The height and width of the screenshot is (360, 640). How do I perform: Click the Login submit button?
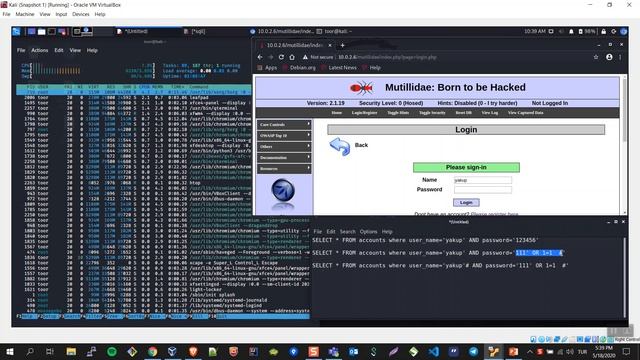pyautogui.click(x=466, y=202)
